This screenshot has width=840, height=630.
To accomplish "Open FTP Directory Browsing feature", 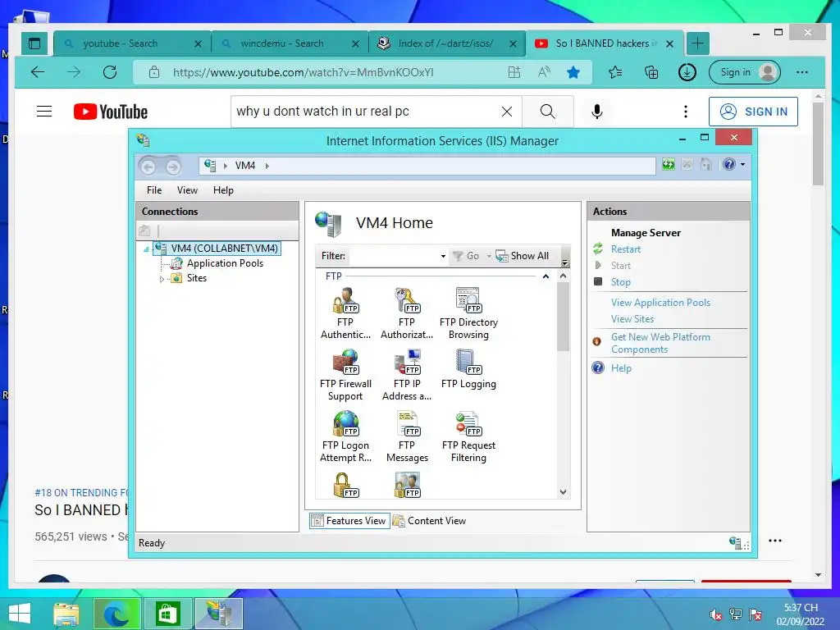I will tap(468, 314).
